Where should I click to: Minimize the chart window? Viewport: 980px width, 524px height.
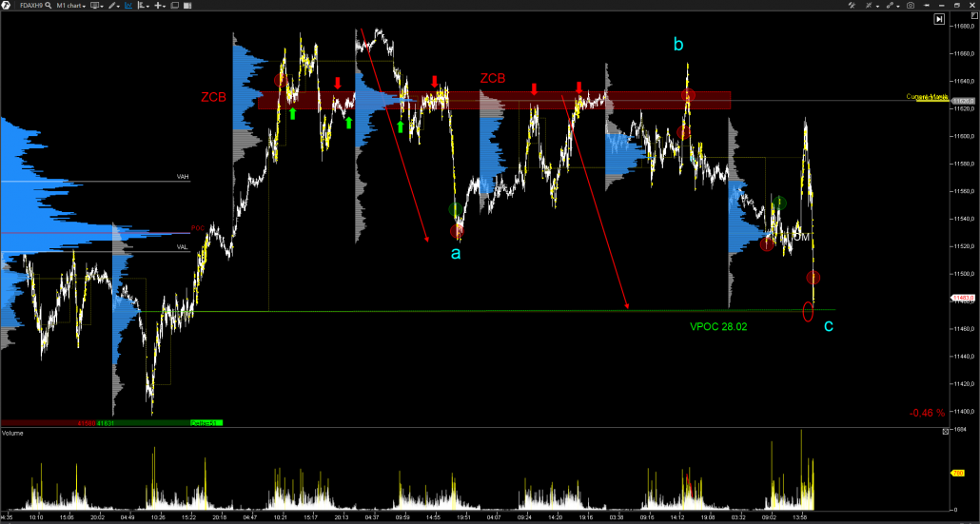click(x=942, y=6)
